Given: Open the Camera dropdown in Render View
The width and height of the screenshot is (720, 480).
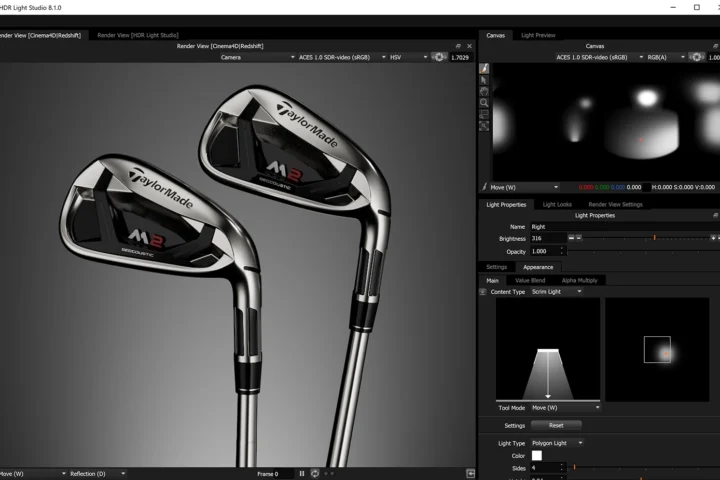Looking at the screenshot, I should coord(257,57).
